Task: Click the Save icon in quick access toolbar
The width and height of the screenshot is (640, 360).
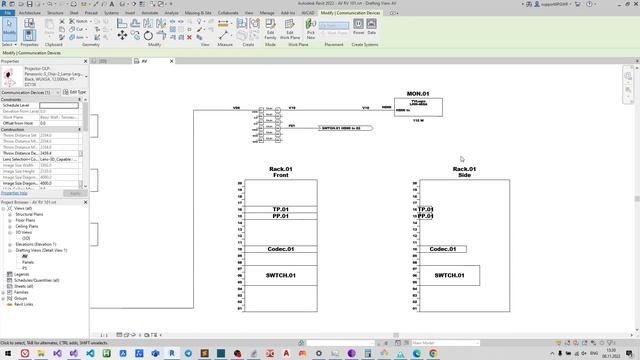Action: point(29,4)
